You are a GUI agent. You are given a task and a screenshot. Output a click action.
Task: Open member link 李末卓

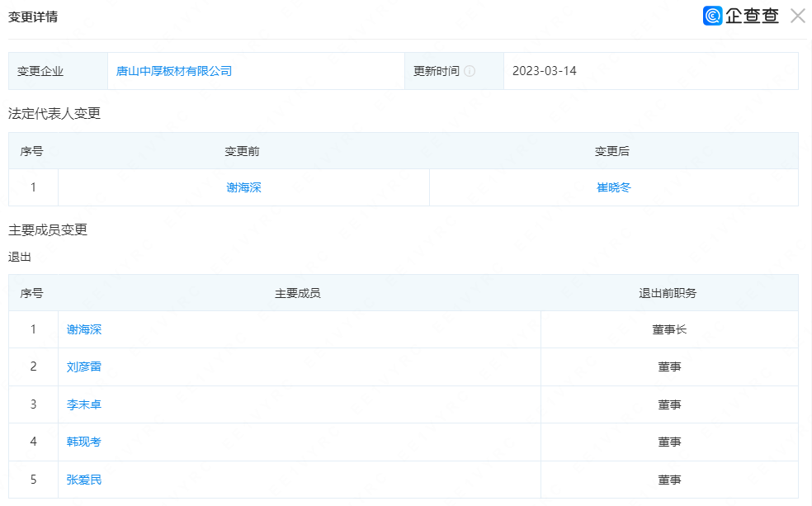pos(84,404)
